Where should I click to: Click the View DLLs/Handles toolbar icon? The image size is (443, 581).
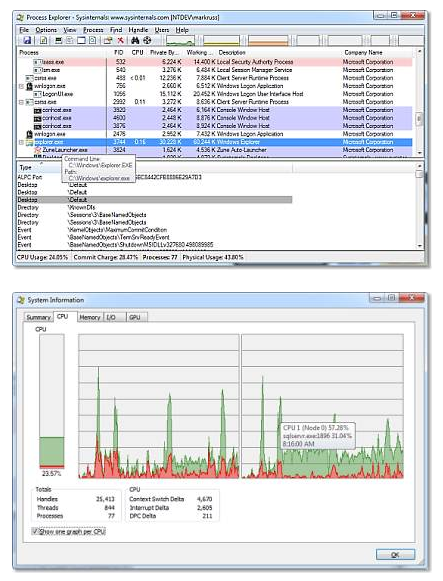pos(93,40)
